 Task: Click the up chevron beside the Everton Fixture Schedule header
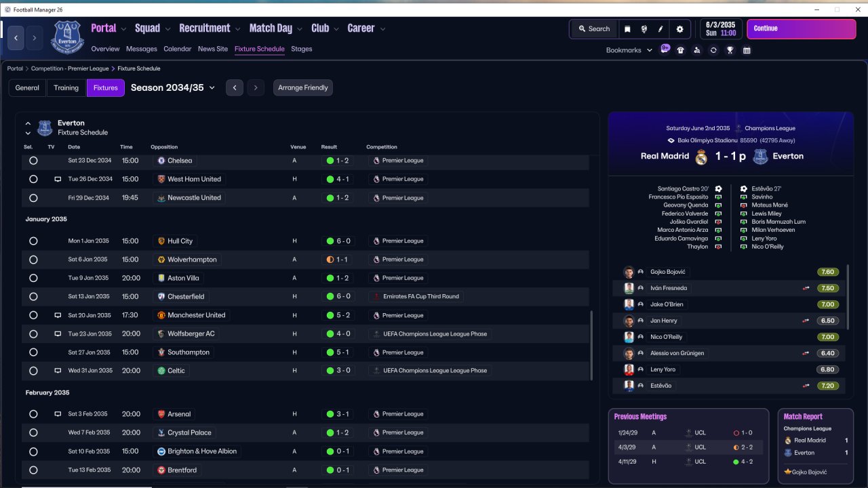pyautogui.click(x=28, y=124)
